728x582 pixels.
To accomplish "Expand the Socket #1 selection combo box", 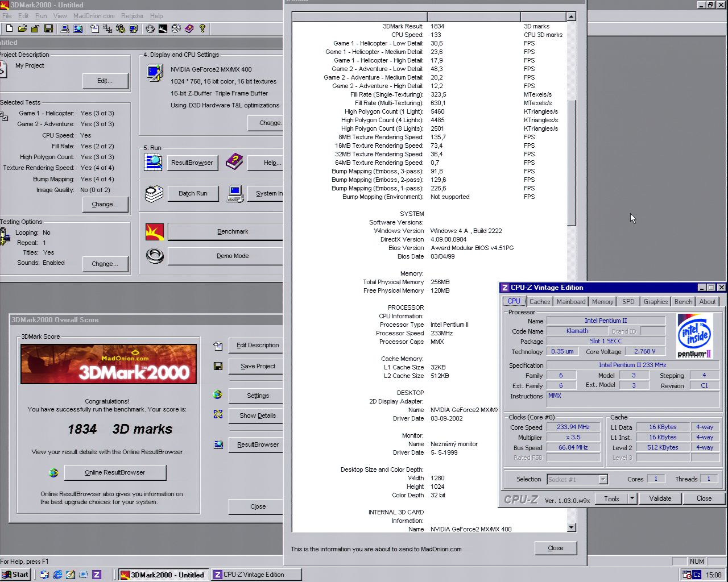I will [603, 480].
